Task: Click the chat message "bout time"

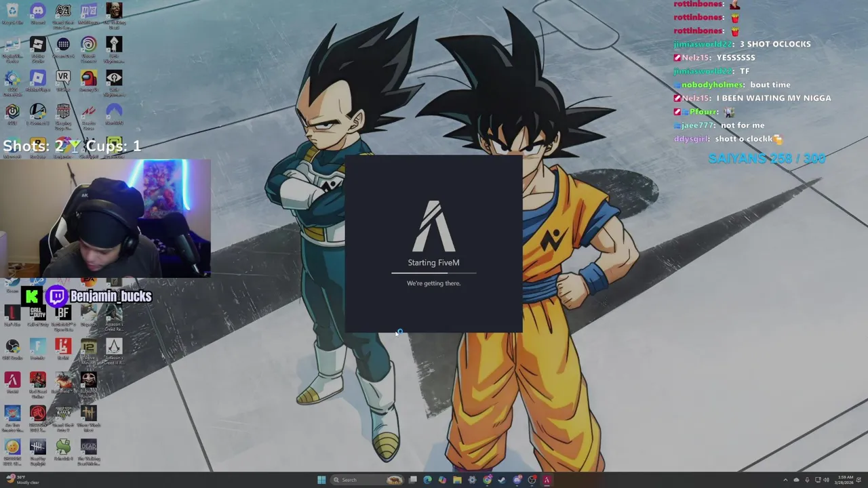Action: click(770, 85)
